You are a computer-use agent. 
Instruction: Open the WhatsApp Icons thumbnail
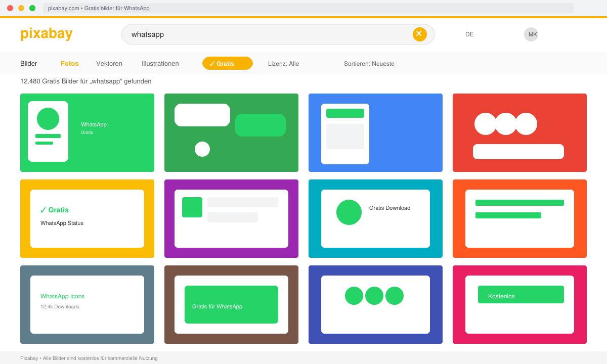87,304
